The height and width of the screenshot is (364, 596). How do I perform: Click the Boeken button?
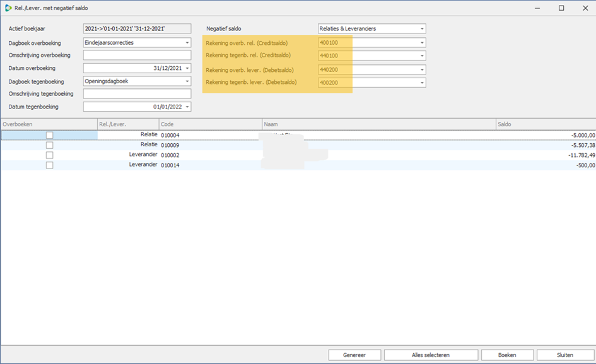pos(506,355)
